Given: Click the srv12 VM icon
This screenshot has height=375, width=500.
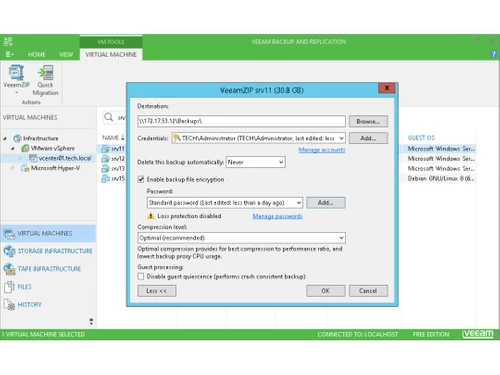Looking at the screenshot, I should (105, 159).
